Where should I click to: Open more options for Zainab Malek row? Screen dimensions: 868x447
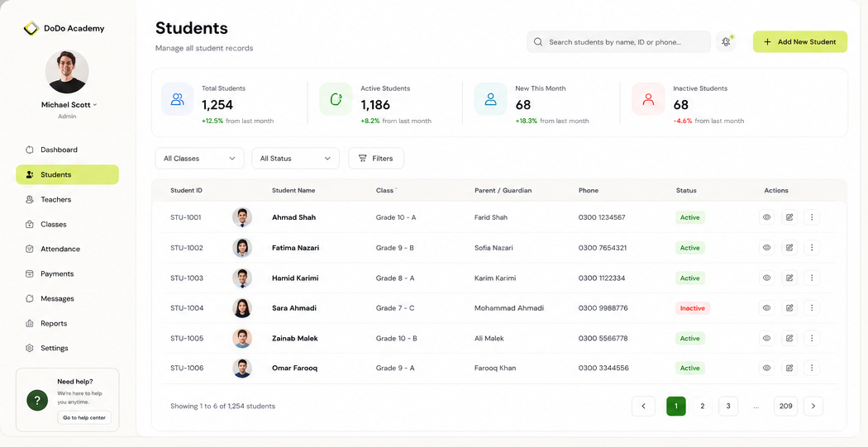coord(812,338)
